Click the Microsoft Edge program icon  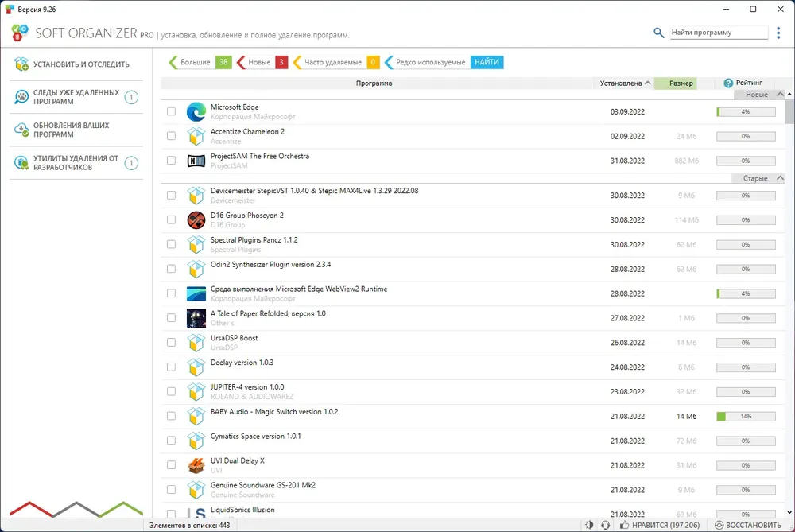click(x=196, y=111)
